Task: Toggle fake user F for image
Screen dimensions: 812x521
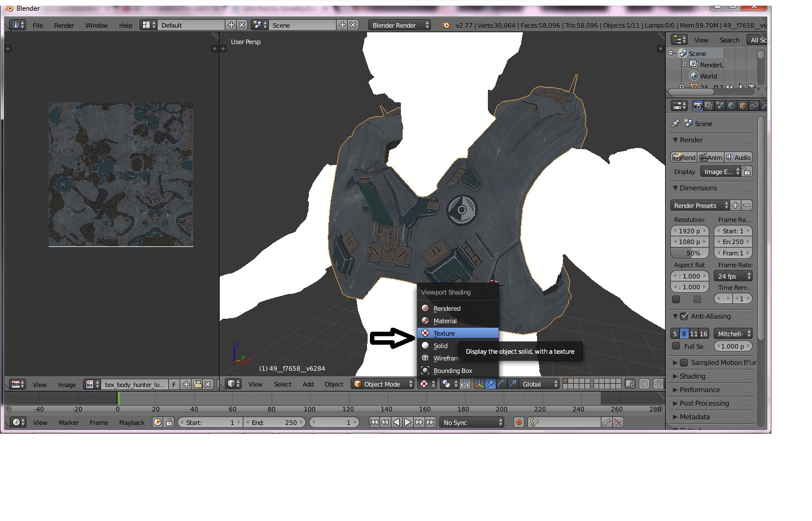Action: pos(174,384)
